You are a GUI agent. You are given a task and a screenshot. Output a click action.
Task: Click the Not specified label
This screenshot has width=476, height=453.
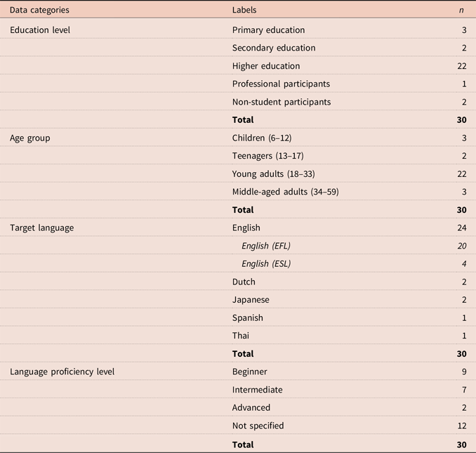click(x=258, y=426)
